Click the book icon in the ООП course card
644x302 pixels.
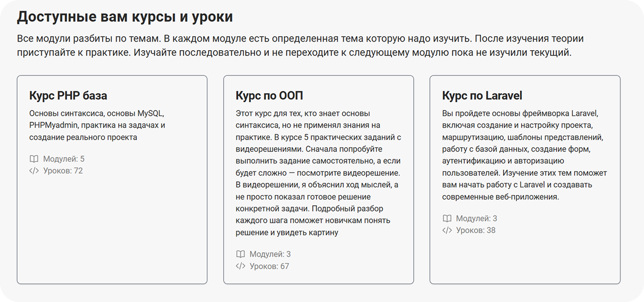coord(240,254)
